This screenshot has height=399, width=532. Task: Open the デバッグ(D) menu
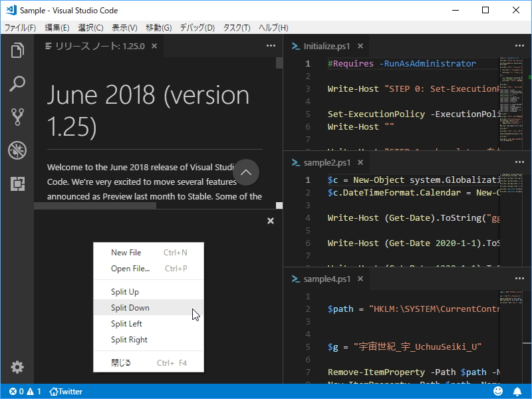(x=197, y=27)
